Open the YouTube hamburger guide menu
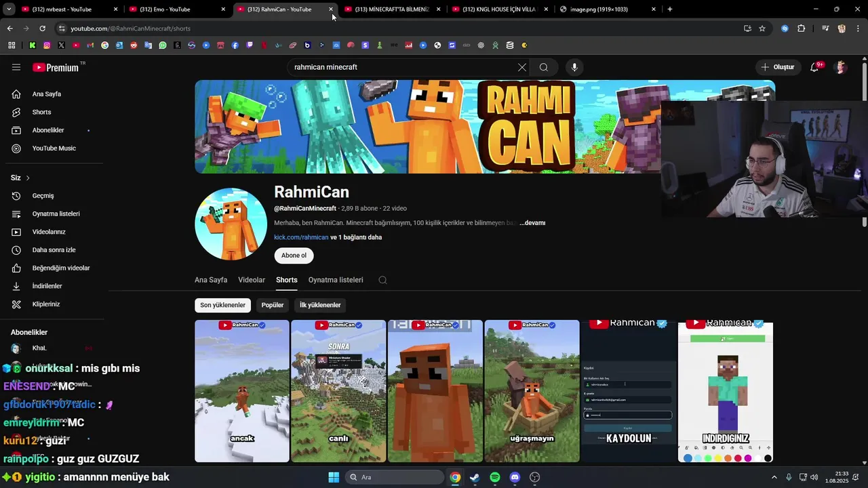Screen dimensions: 868x488 16,67
